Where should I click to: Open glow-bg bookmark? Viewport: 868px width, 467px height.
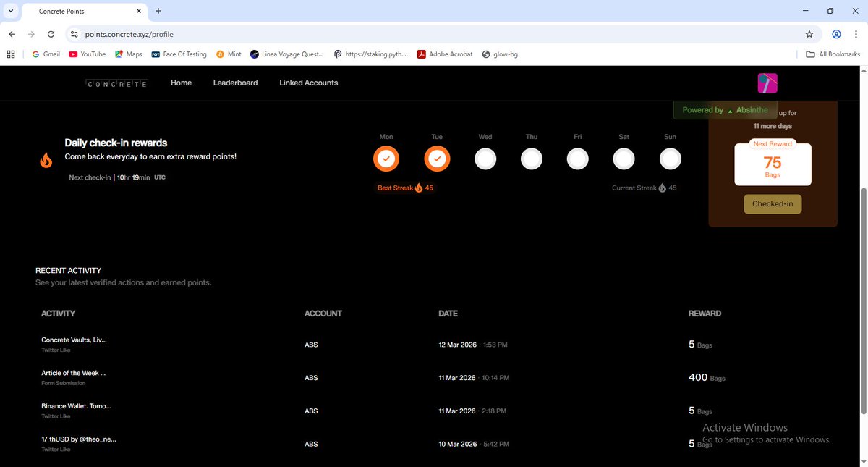(500, 54)
